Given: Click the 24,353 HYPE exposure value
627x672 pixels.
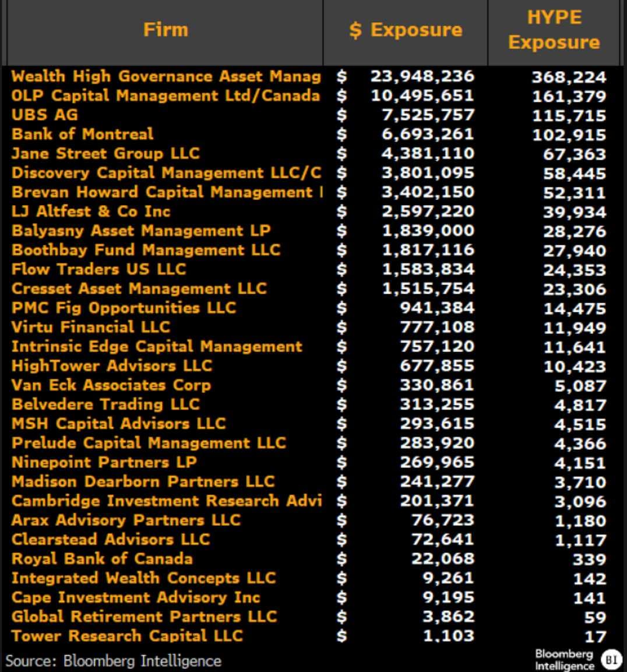Looking at the screenshot, I should [x=575, y=270].
